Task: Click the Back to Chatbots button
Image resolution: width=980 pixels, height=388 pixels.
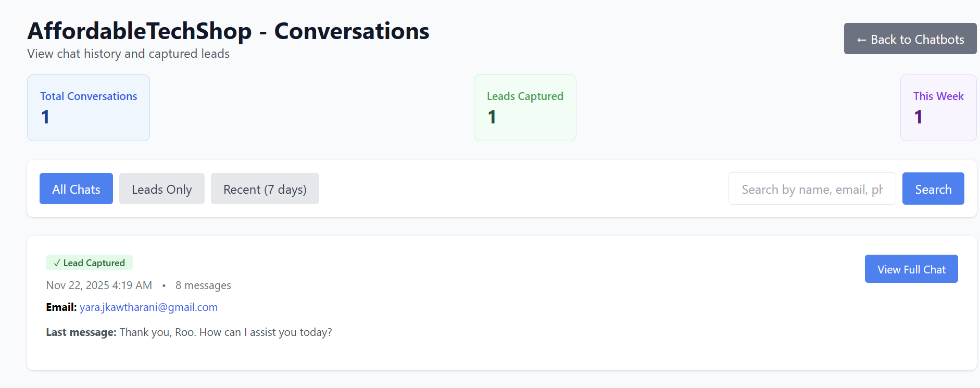Action: 910,39
